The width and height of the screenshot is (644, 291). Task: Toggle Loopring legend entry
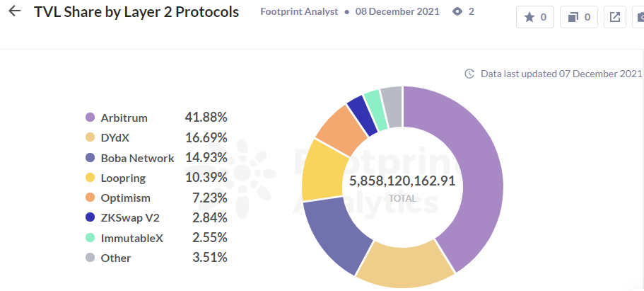[123, 178]
